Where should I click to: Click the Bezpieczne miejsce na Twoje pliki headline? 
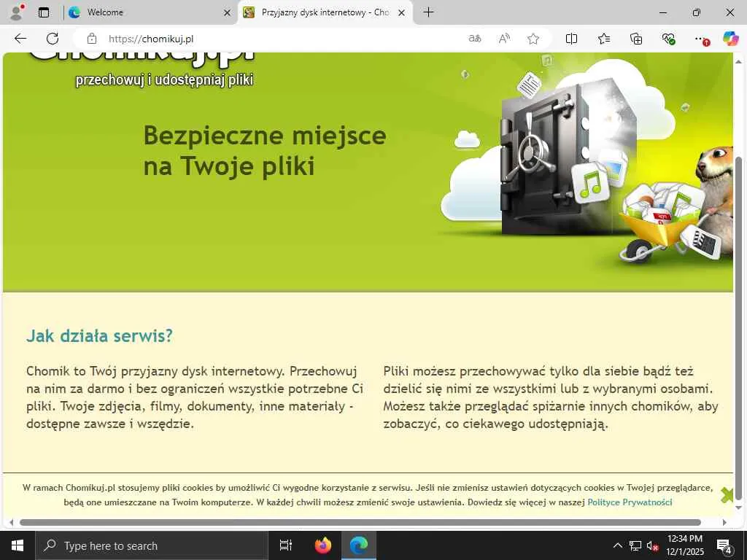(x=265, y=150)
